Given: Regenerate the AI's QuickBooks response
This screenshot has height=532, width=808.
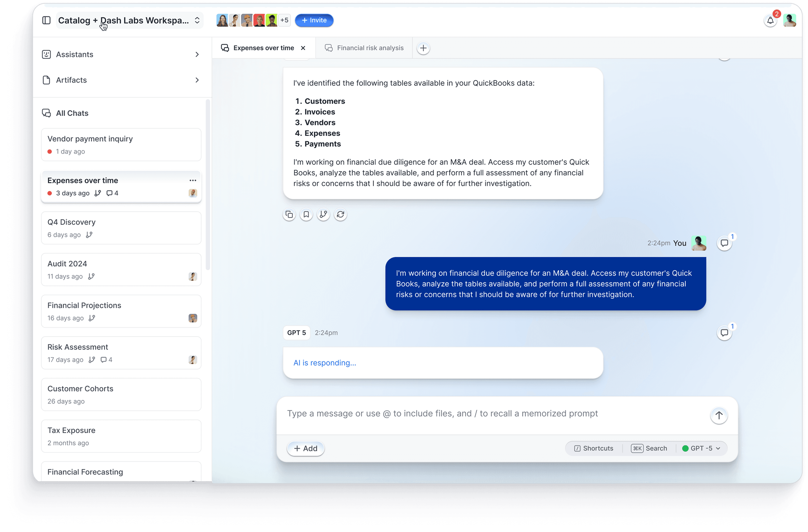Looking at the screenshot, I should (340, 215).
